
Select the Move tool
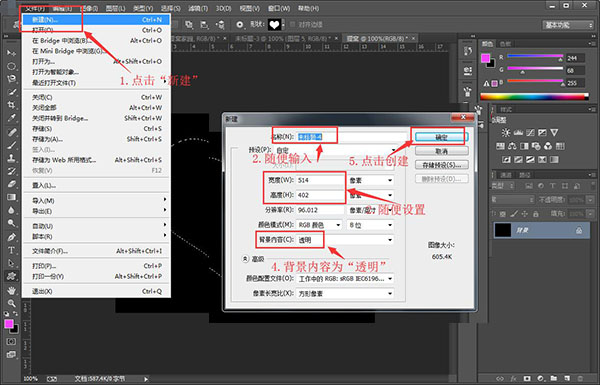(11, 53)
